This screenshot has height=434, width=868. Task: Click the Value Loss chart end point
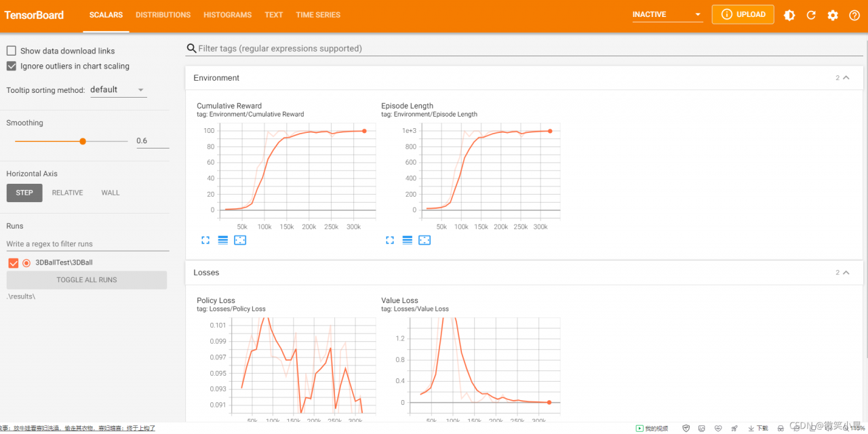pyautogui.click(x=549, y=402)
